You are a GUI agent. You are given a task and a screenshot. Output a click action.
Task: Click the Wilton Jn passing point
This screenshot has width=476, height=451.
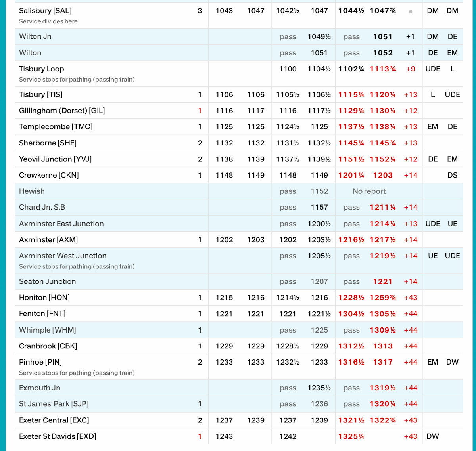tap(35, 36)
